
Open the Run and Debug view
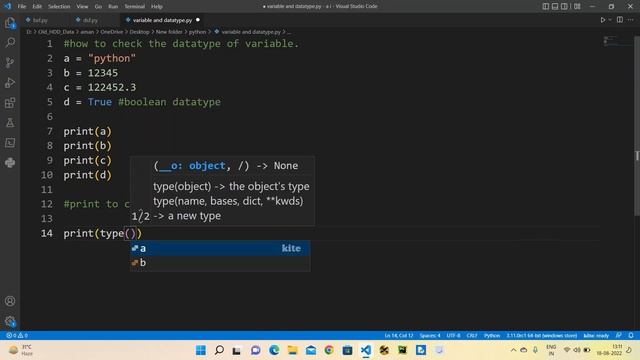click(x=10, y=82)
